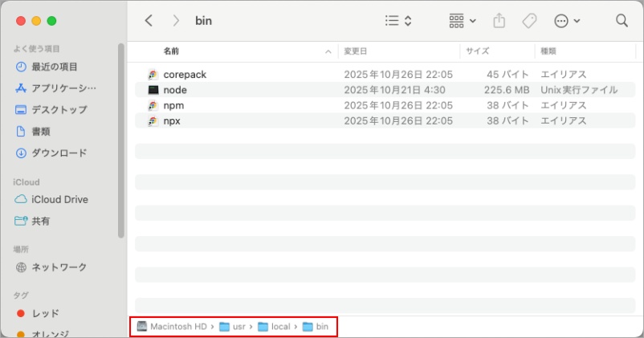Open the group-by options dropdown
This screenshot has height=338, width=644.
pos(462,21)
